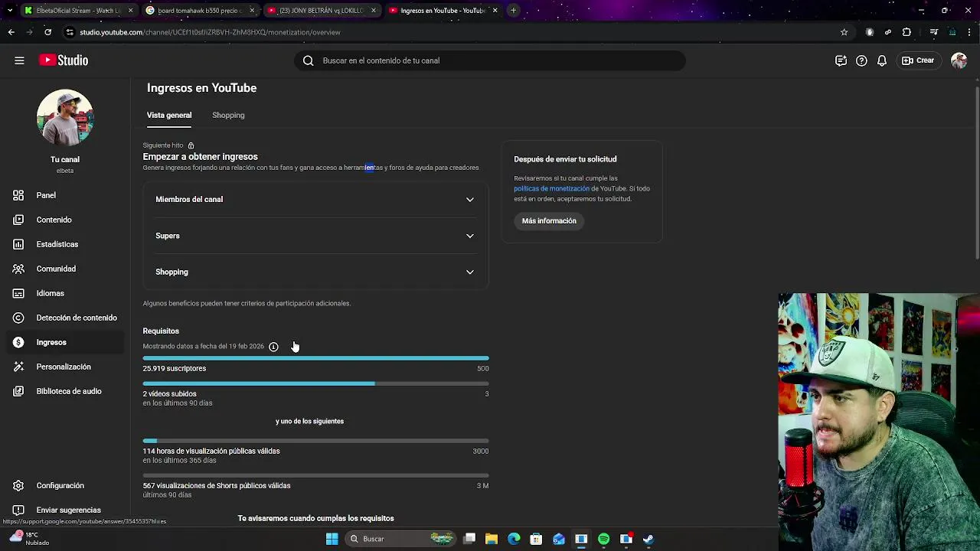The width and height of the screenshot is (980, 551).
Task: Open políticas de monetización link
Action: pos(551,188)
